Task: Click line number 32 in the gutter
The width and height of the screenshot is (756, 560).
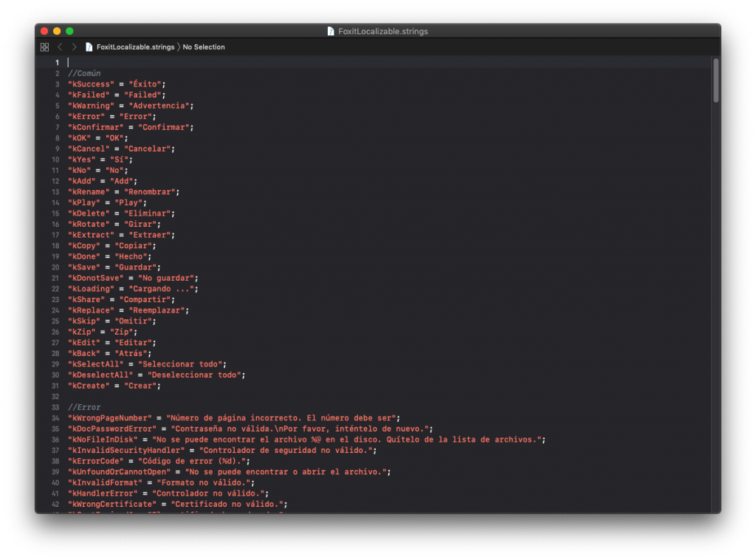Action: [55, 397]
